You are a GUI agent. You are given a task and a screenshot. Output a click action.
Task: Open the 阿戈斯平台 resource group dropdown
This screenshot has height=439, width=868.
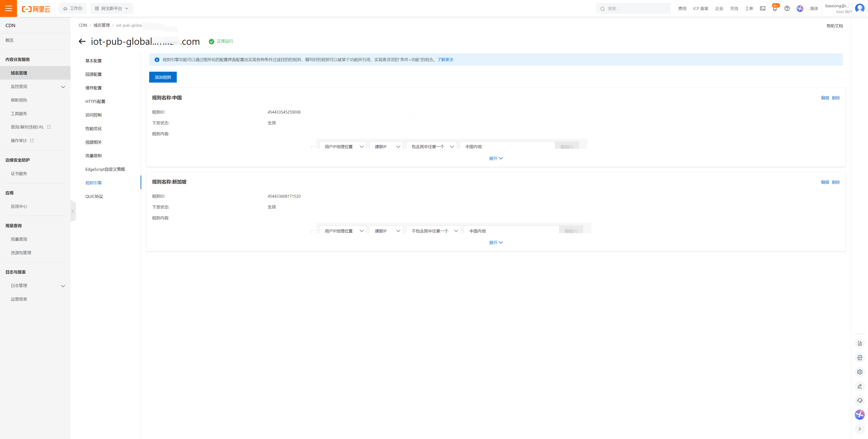(x=112, y=8)
